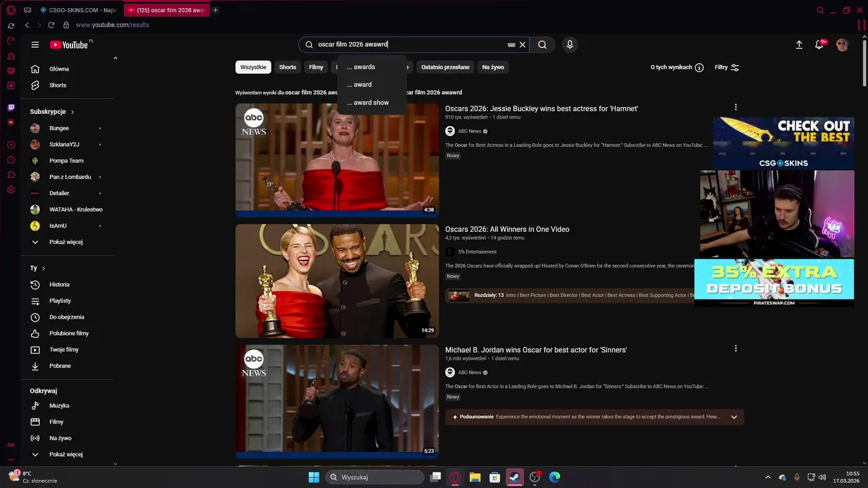Open 'Oscars 2026: All Winners in One Video' title

pos(507,229)
